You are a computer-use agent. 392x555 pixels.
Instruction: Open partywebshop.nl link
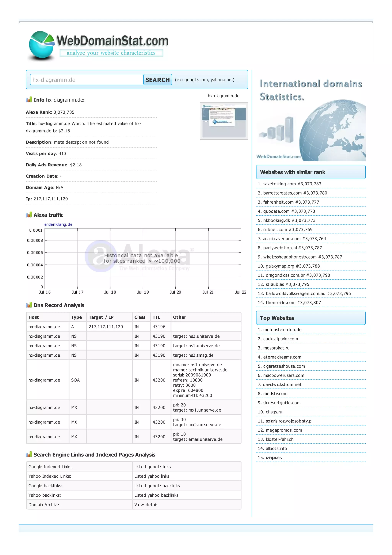click(x=280, y=248)
